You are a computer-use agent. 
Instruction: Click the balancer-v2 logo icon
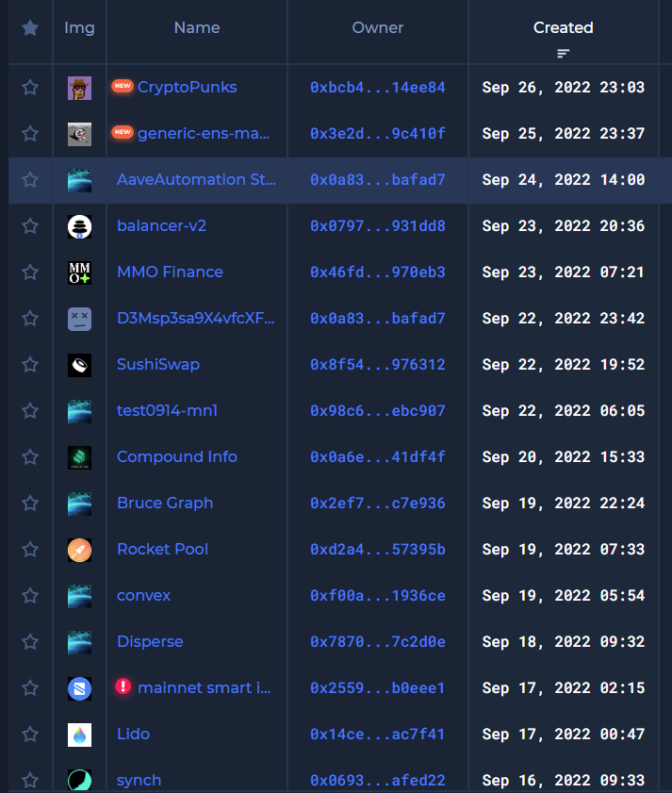point(79,226)
